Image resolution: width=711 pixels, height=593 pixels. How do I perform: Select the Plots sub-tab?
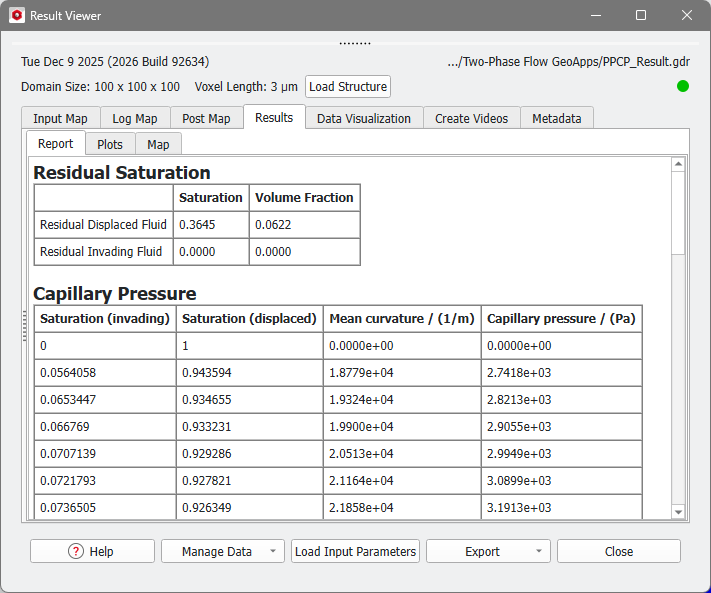[x=110, y=144]
